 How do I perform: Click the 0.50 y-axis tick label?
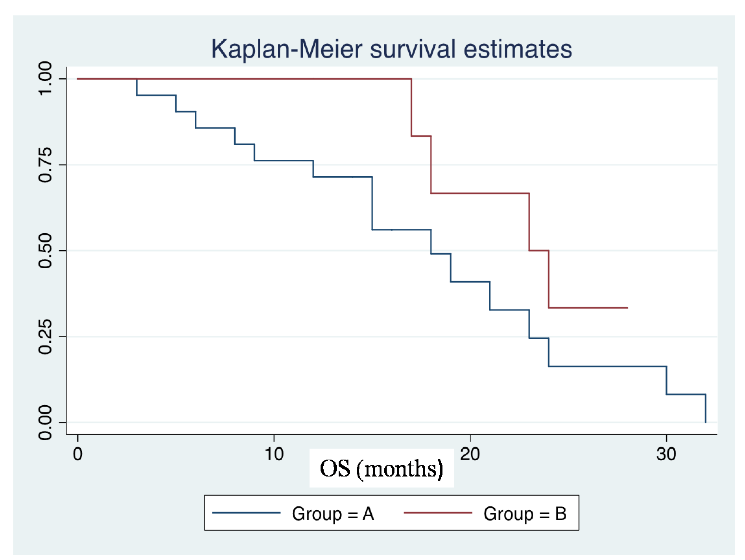(x=45, y=251)
